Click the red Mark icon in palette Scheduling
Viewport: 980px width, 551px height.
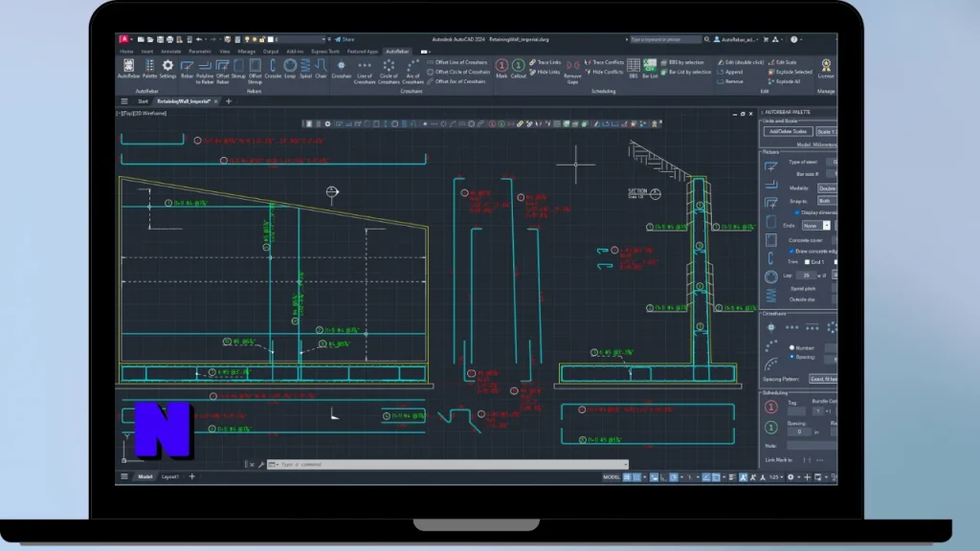771,407
